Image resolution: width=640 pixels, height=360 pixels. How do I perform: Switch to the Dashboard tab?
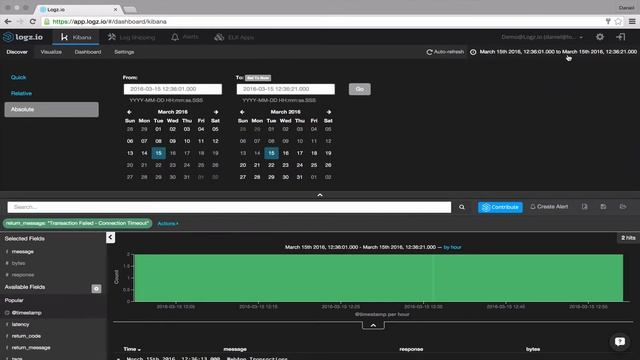88,52
